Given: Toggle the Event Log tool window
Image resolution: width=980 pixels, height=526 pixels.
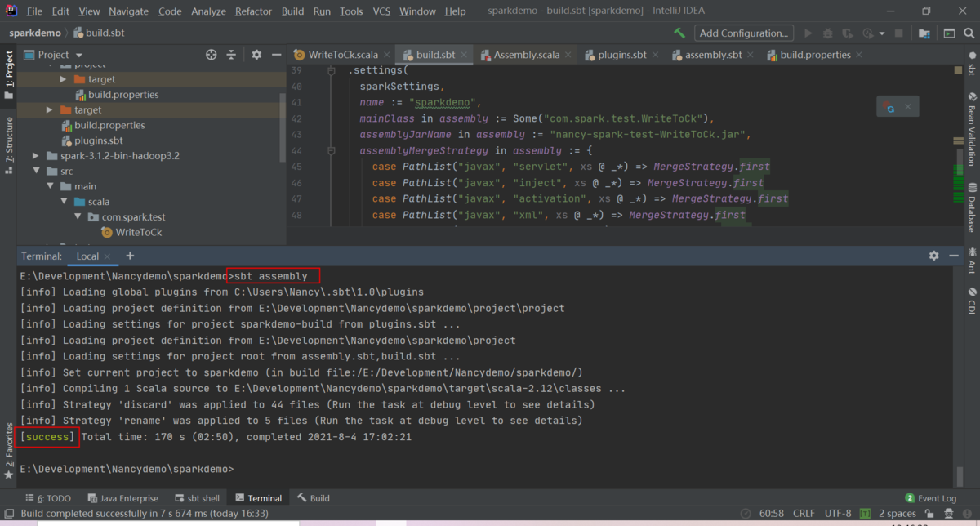Looking at the screenshot, I should pos(930,498).
